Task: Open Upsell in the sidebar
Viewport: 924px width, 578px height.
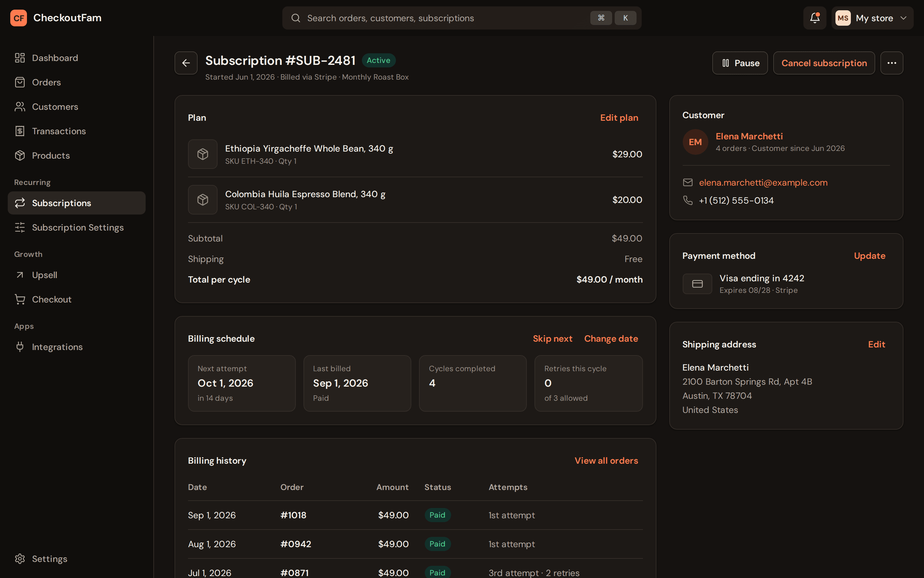Action: pos(77,275)
